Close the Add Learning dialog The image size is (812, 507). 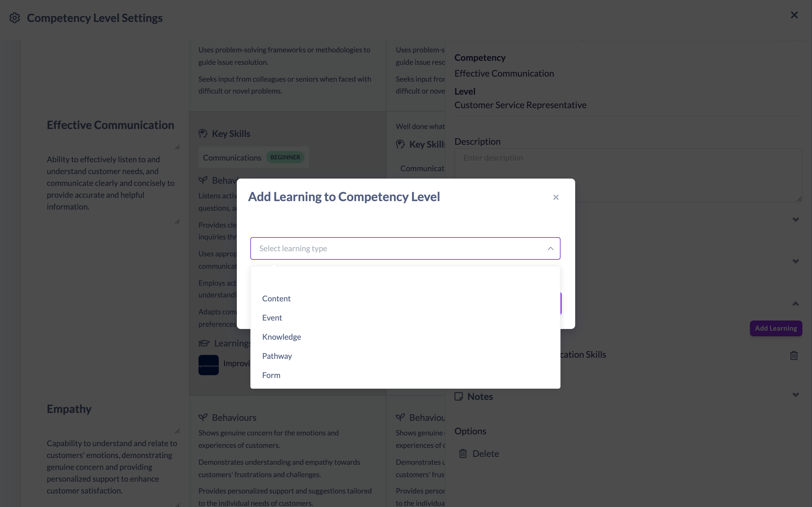click(556, 197)
